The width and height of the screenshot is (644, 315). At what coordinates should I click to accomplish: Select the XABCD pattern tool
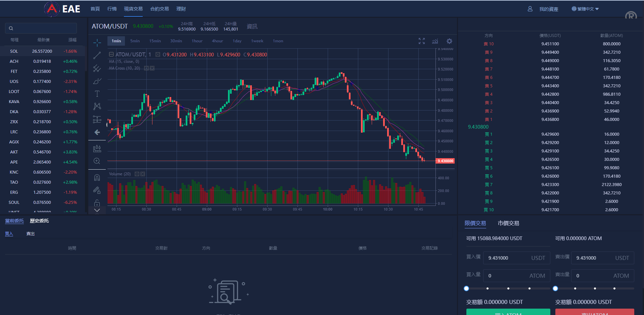tap(97, 106)
